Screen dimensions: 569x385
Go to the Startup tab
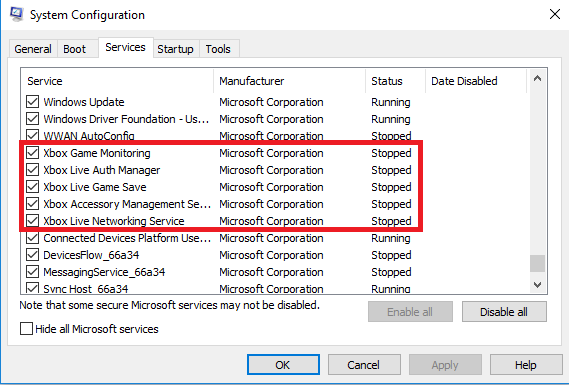pyautogui.click(x=175, y=49)
